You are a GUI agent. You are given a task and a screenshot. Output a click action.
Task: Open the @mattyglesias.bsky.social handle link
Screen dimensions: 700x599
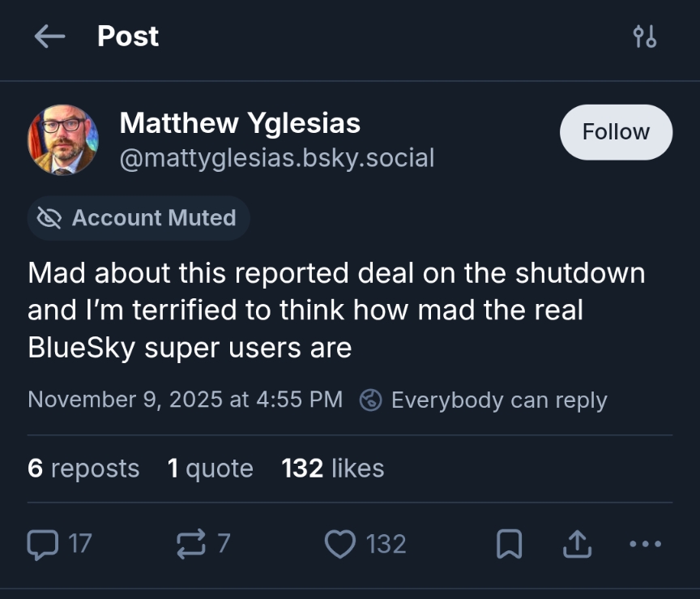point(277,157)
